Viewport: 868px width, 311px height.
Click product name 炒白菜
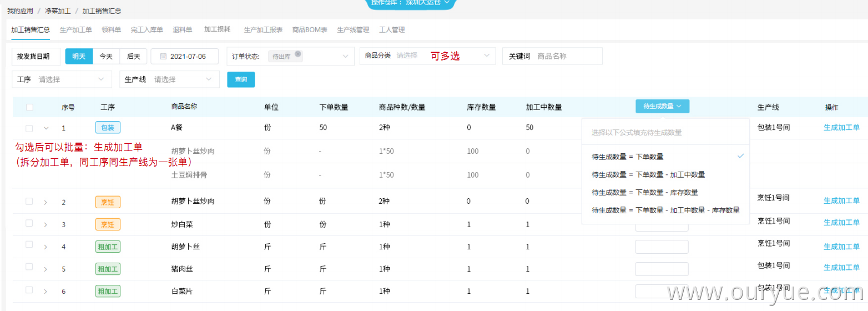(x=182, y=225)
